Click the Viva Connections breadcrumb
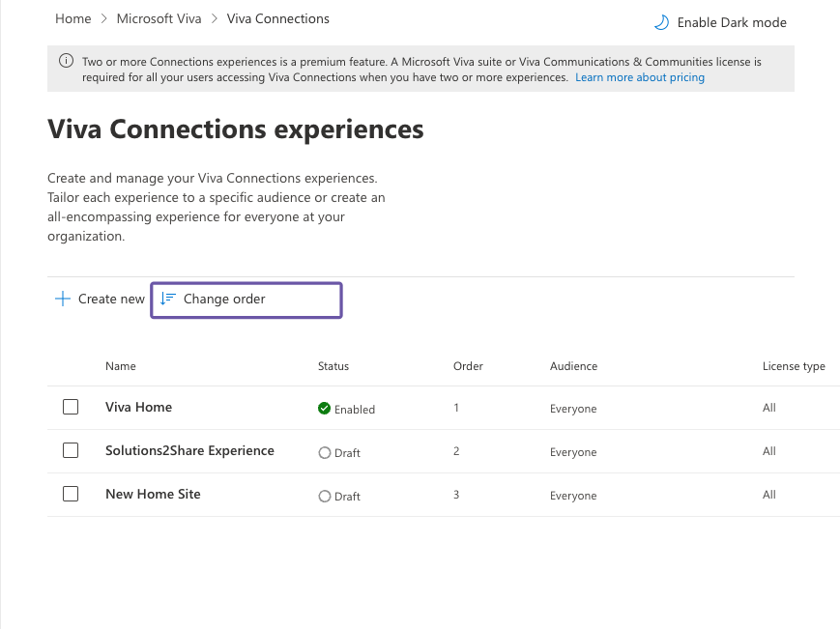The height and width of the screenshot is (629, 840). pos(278,18)
